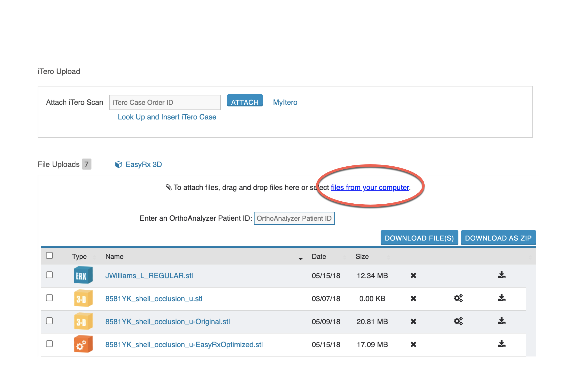
Task: Sort the table by Date column
Action: 319,257
